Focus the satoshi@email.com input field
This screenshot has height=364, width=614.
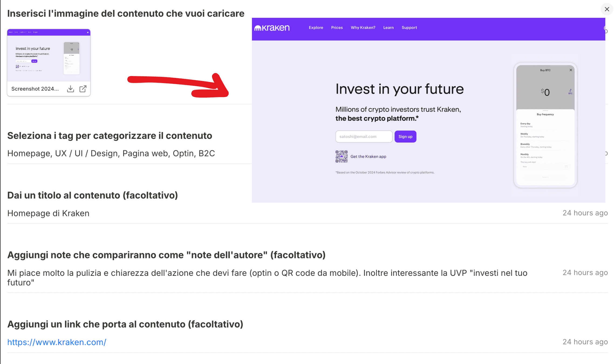(364, 136)
